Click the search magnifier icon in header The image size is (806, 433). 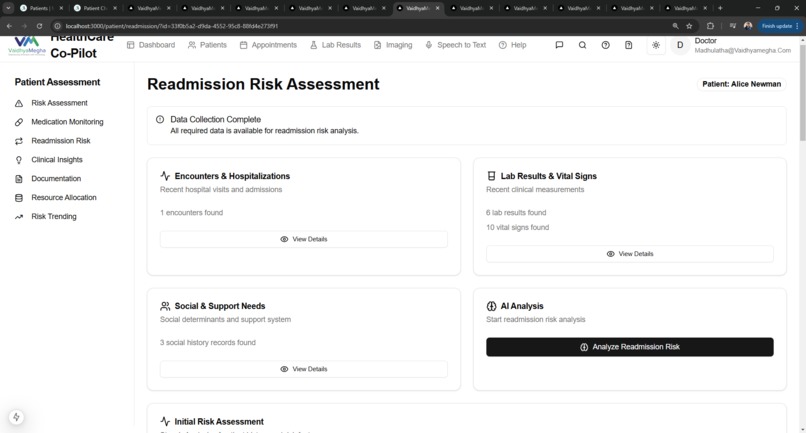pos(582,45)
